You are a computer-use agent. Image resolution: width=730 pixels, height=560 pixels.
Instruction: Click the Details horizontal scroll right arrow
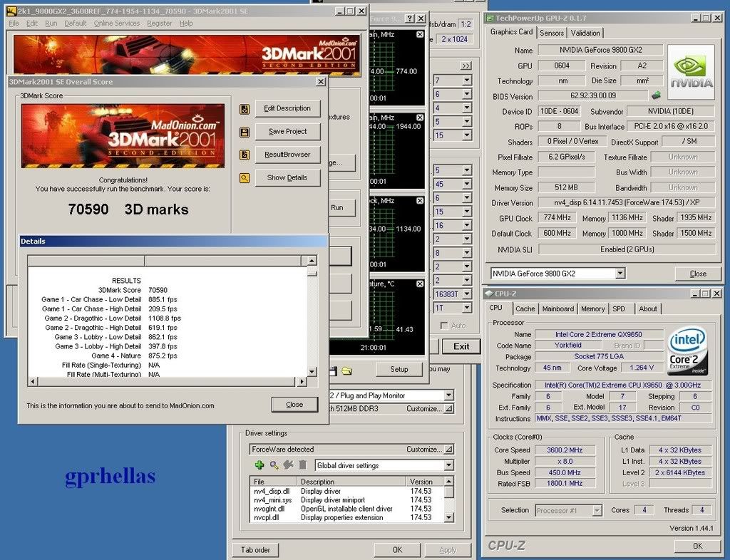302,381
